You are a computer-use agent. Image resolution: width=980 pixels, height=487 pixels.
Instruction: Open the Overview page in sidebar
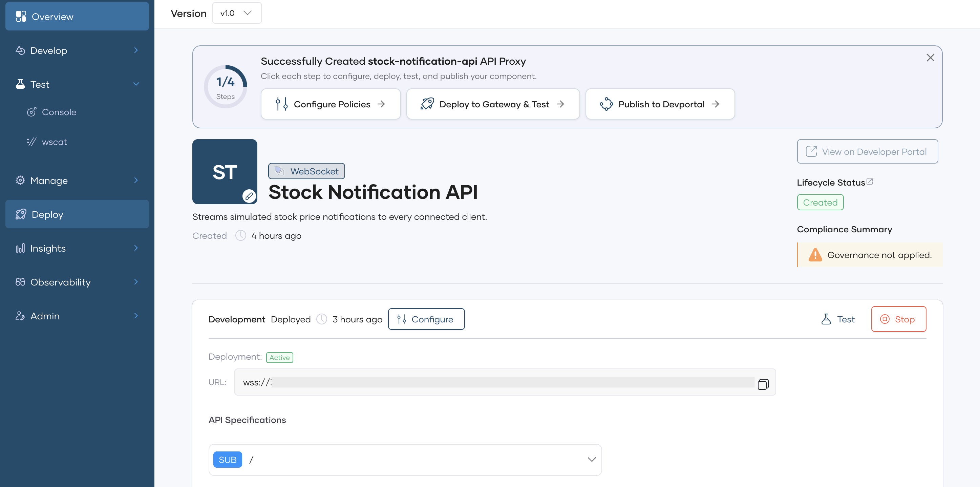pyautogui.click(x=77, y=16)
